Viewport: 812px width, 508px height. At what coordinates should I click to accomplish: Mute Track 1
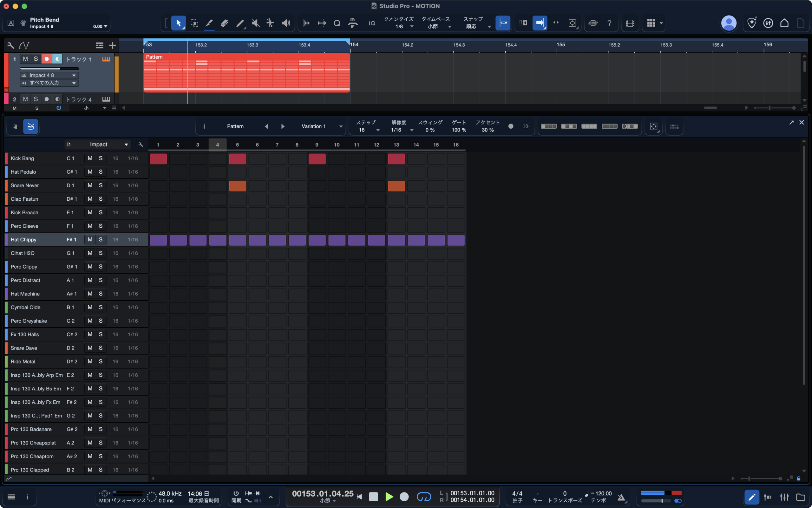point(25,59)
